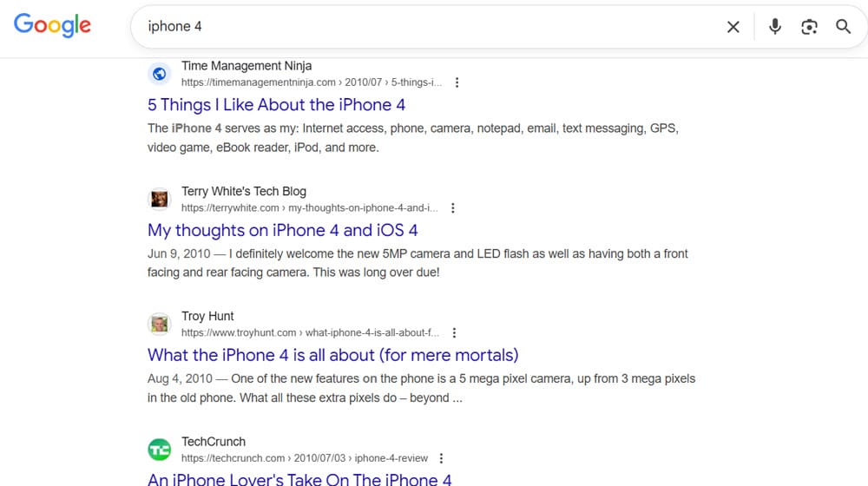This screenshot has height=486, width=868.
Task: Click the Time Management Ninja favicon
Action: [x=160, y=74]
